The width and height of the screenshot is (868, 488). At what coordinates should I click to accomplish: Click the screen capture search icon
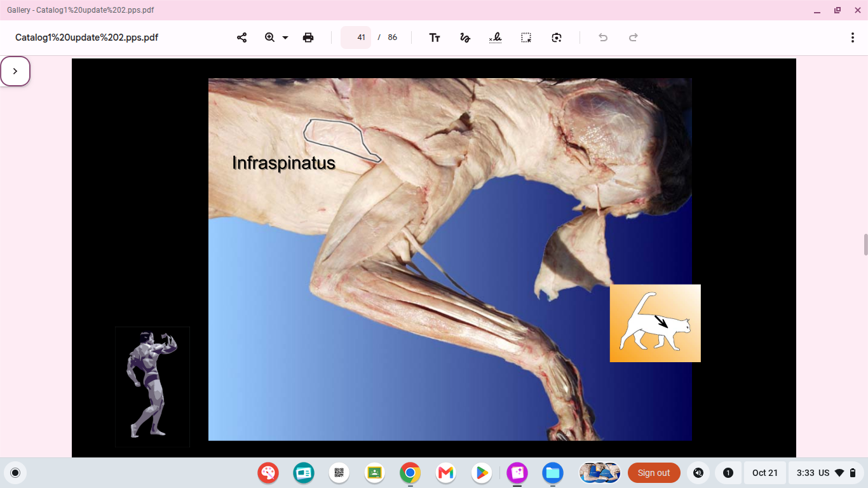click(x=557, y=37)
